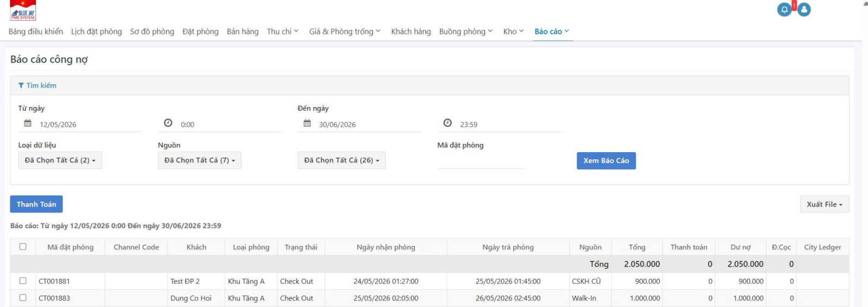Click guest name Dung Co Hoi

pos(191,298)
